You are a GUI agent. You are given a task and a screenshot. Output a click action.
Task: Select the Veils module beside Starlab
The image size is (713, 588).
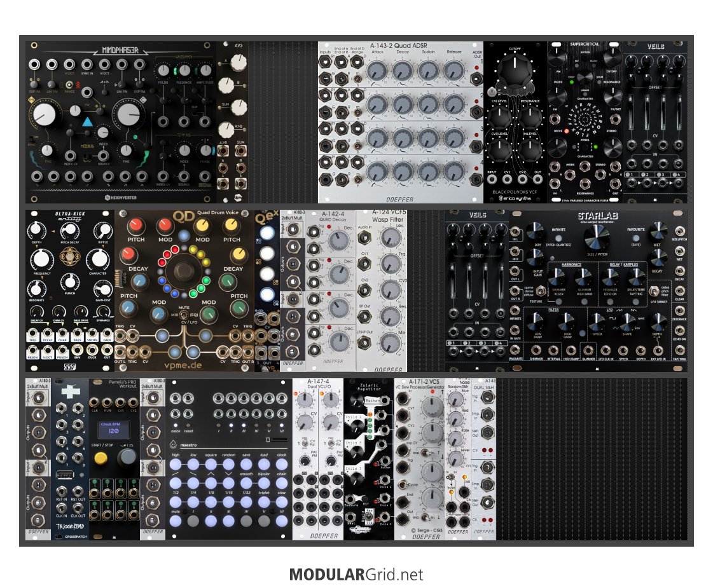click(x=477, y=291)
